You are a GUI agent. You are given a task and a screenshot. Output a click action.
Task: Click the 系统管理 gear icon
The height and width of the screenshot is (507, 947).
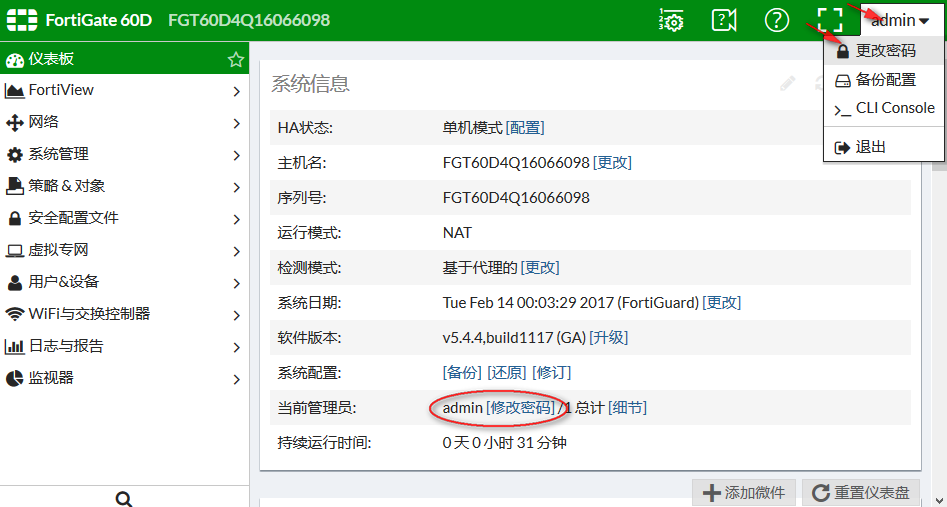[x=14, y=155]
